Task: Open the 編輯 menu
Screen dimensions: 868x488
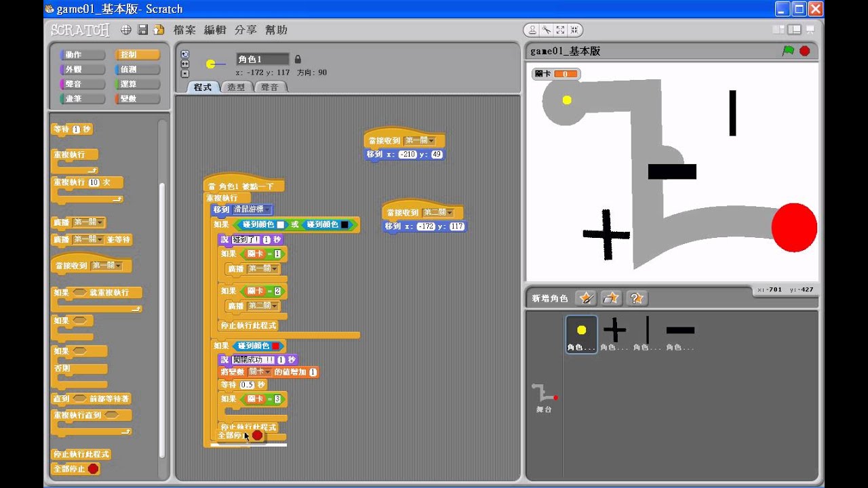Action: click(215, 30)
